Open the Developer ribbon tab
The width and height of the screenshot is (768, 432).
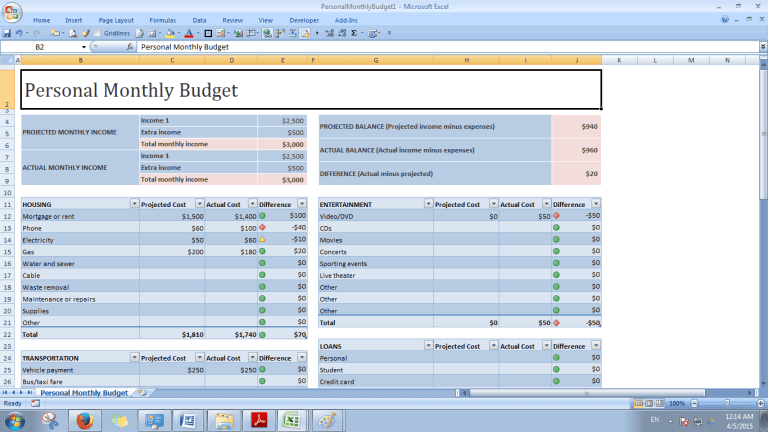[x=304, y=21]
